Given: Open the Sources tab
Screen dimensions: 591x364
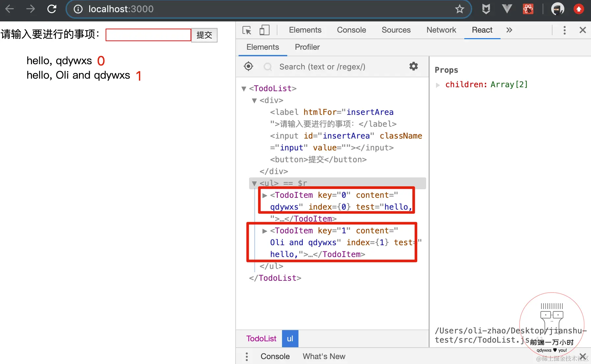Looking at the screenshot, I should click(x=396, y=30).
